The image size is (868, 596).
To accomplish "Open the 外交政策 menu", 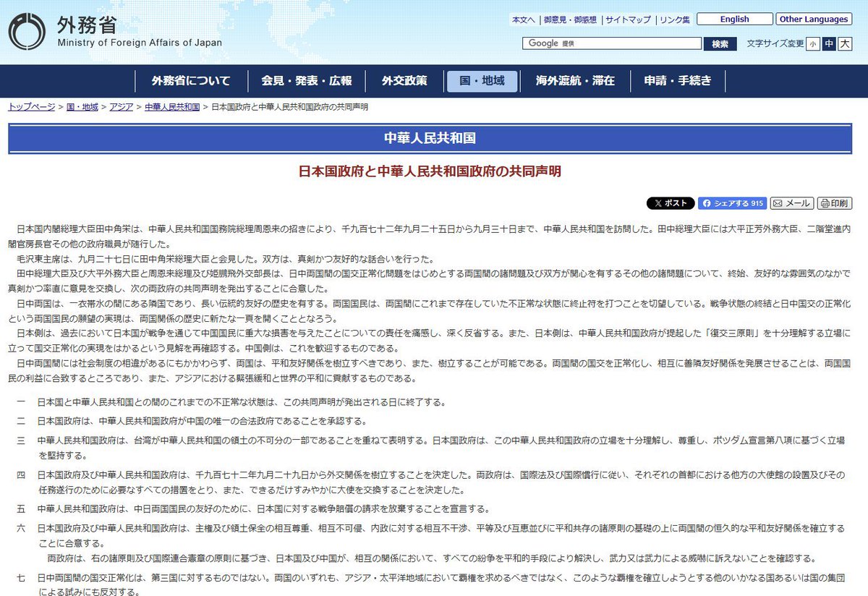I will pyautogui.click(x=404, y=81).
